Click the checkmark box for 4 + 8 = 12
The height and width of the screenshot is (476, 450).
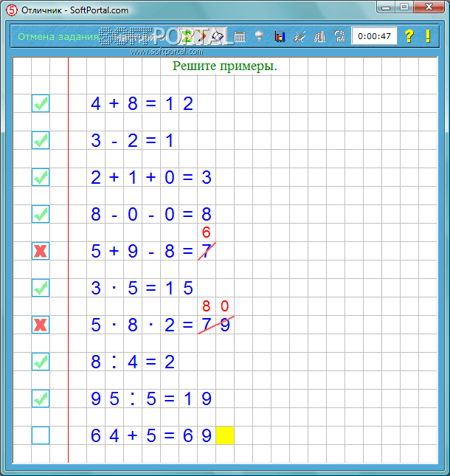click(x=41, y=103)
